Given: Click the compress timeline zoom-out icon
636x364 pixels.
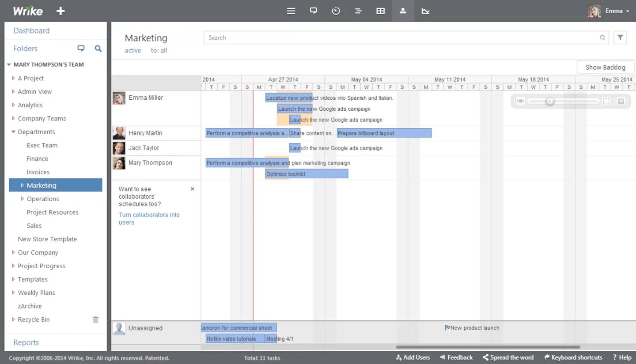Looking at the screenshot, I should point(521,101).
